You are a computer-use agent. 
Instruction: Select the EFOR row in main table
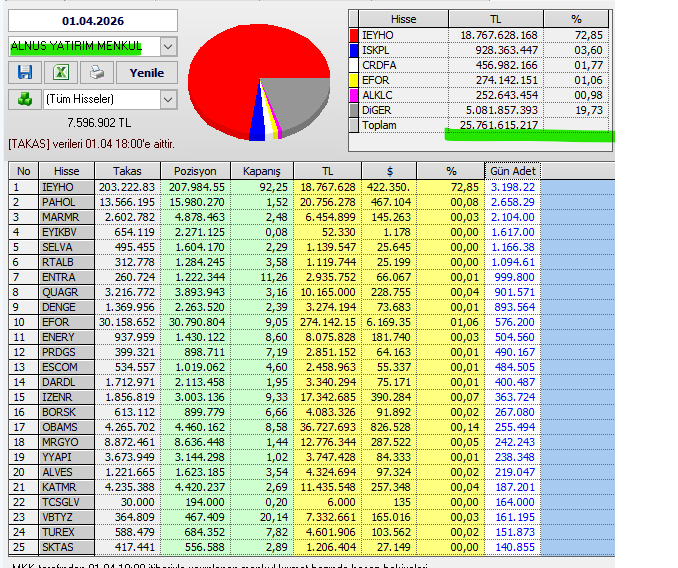coord(311,322)
